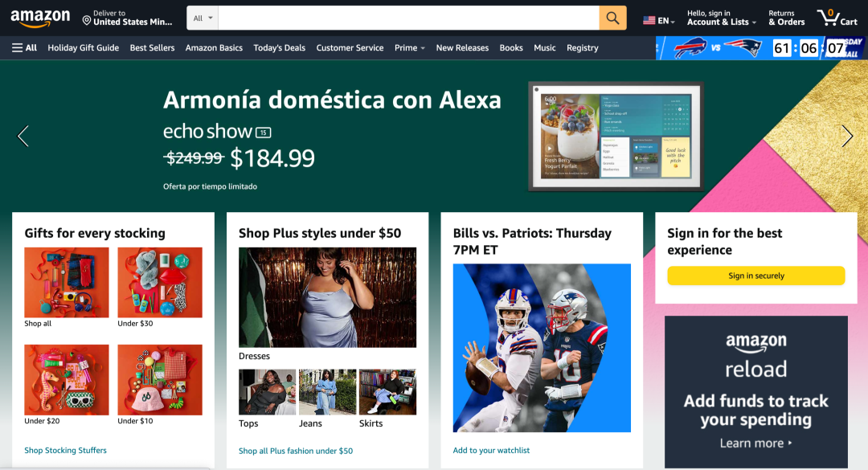Image resolution: width=868 pixels, height=470 pixels.
Task: Expand the EN language selector
Action: click(x=659, y=20)
